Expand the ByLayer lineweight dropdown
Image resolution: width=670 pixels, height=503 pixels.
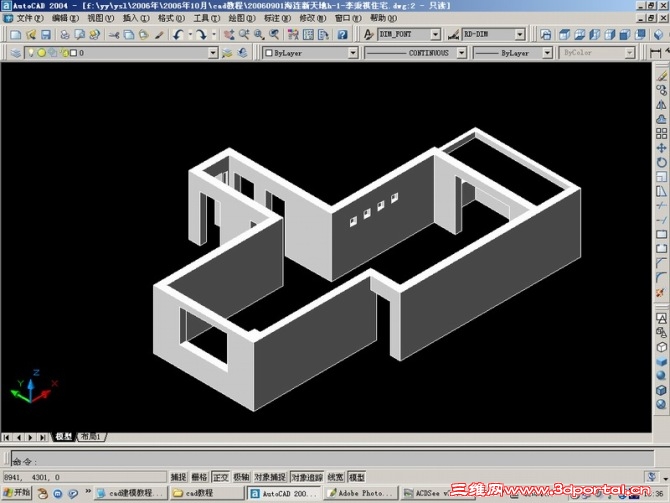tap(547, 53)
